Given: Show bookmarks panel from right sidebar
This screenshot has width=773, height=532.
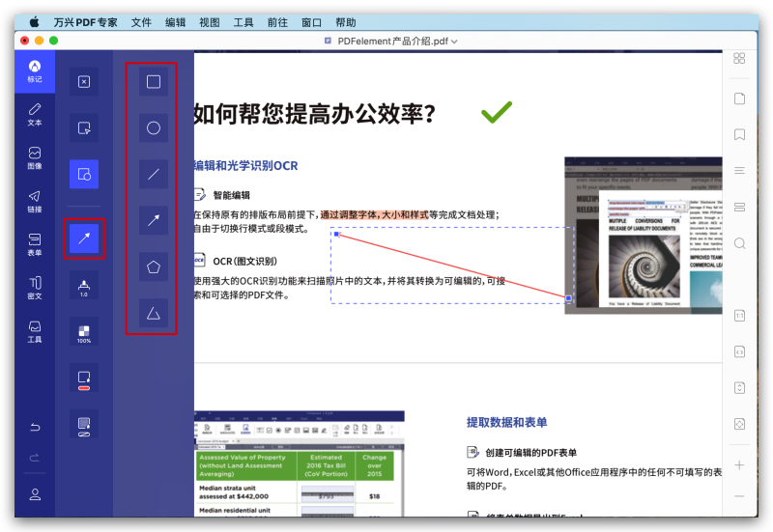Looking at the screenshot, I should (739, 134).
